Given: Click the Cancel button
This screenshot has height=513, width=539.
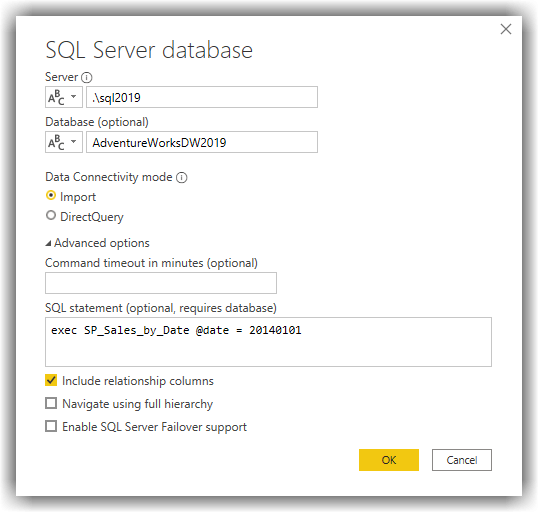Looking at the screenshot, I should (462, 460).
